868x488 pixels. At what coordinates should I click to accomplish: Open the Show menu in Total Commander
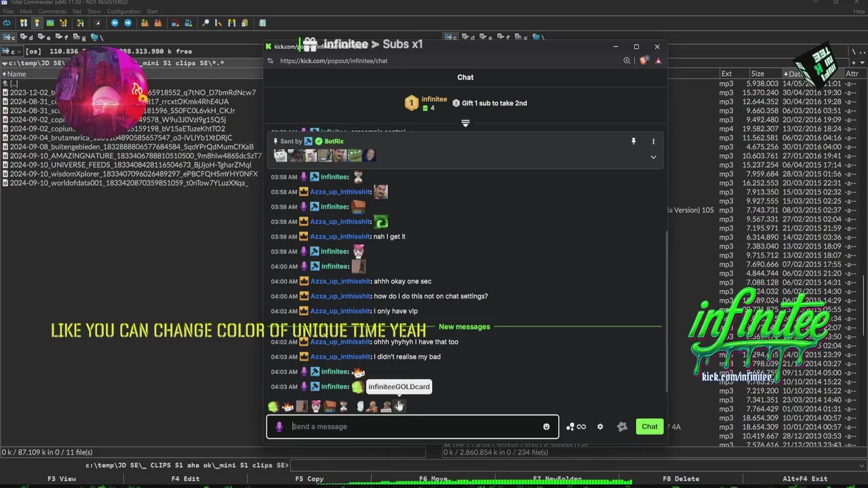pos(94,12)
